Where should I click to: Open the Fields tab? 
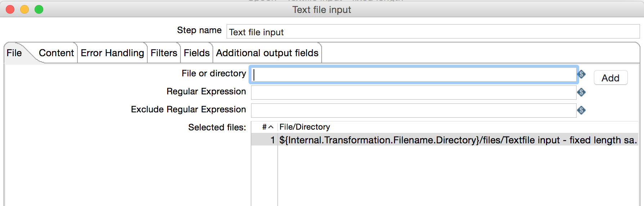[196, 53]
